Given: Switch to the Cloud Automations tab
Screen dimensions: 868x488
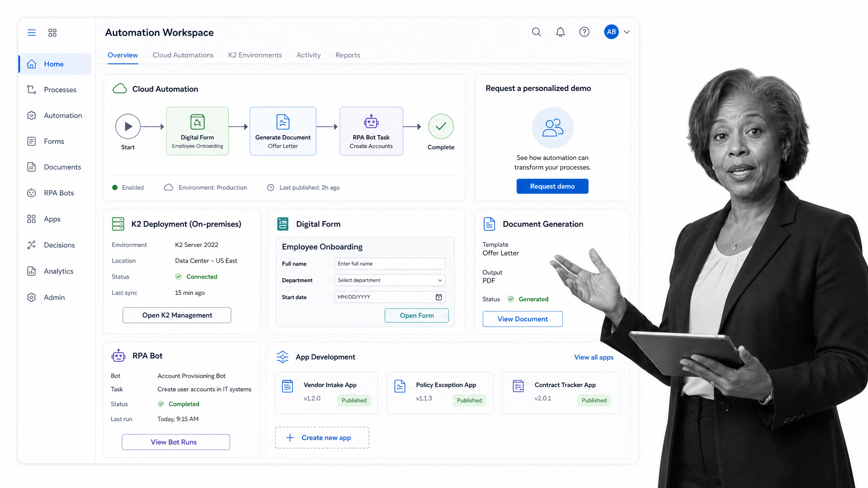Looking at the screenshot, I should pos(183,55).
